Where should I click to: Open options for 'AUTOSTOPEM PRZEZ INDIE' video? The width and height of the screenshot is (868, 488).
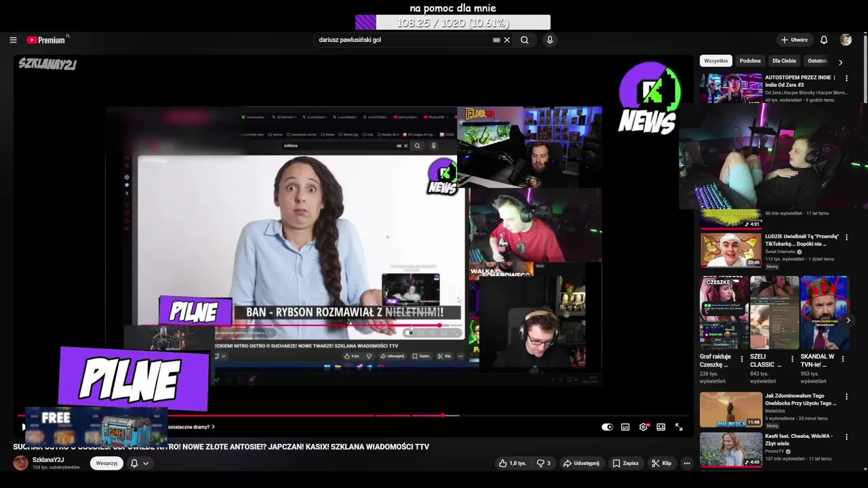tap(846, 79)
